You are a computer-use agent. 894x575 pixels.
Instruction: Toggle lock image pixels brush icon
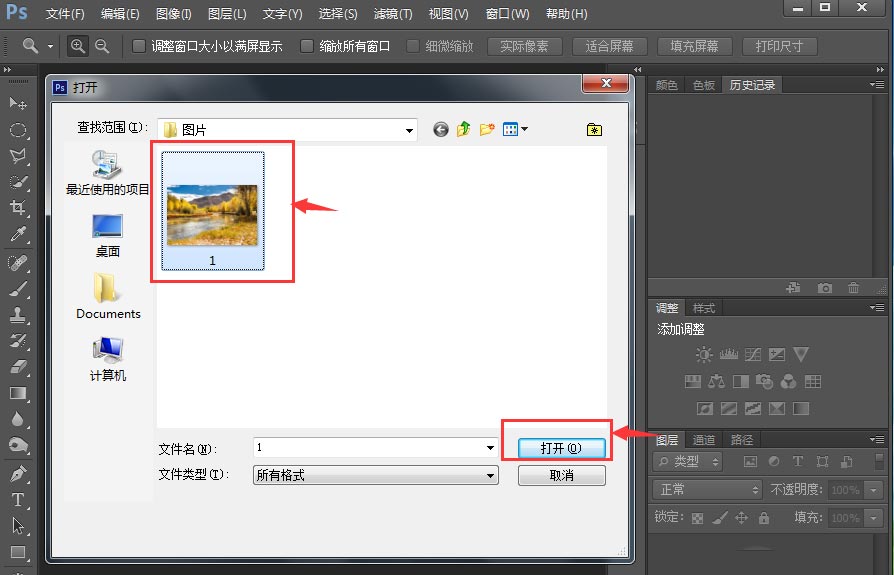coord(720,517)
